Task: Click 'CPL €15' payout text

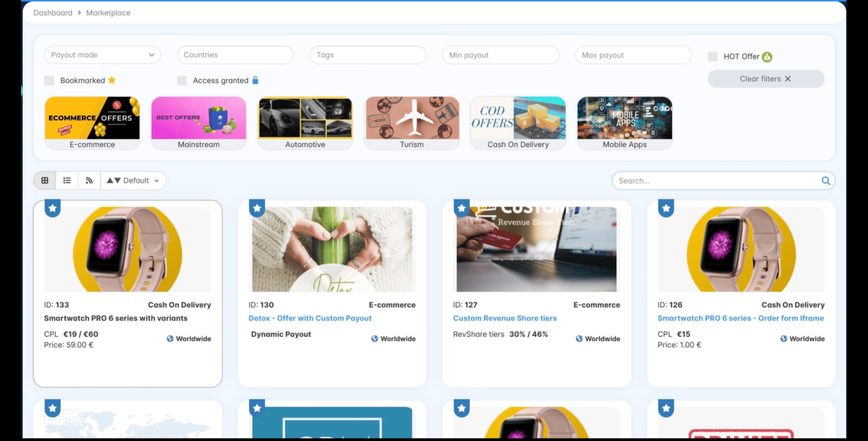Action: 674,334
